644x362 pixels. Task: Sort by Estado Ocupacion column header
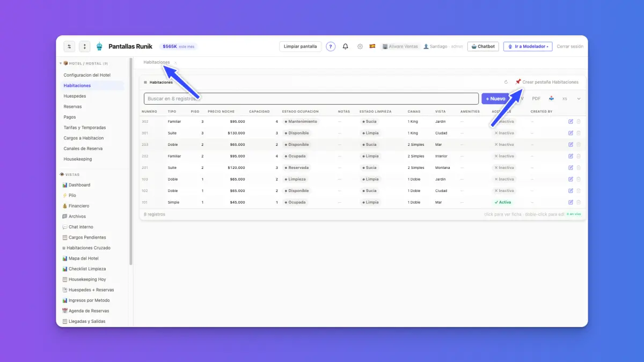(x=300, y=112)
